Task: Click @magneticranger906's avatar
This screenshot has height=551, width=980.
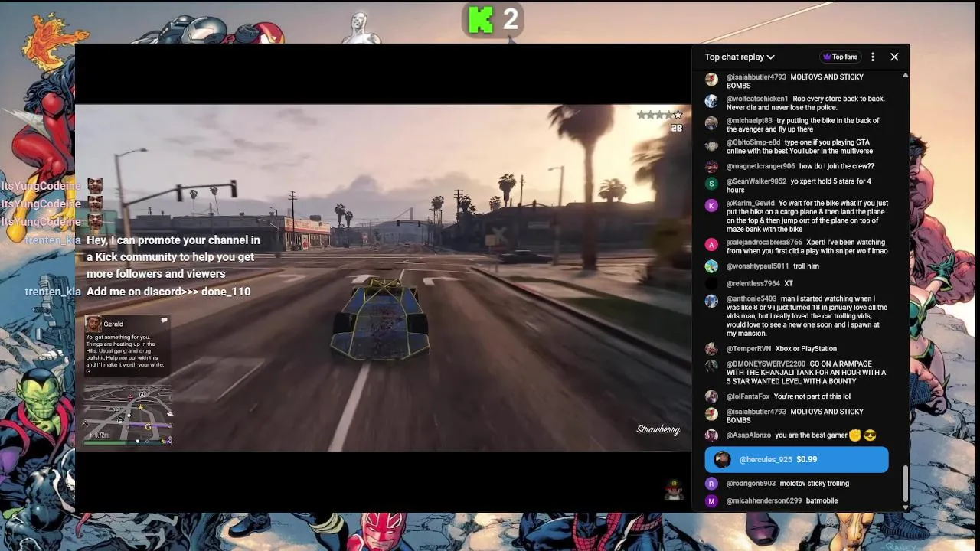Action: pyautogui.click(x=711, y=167)
